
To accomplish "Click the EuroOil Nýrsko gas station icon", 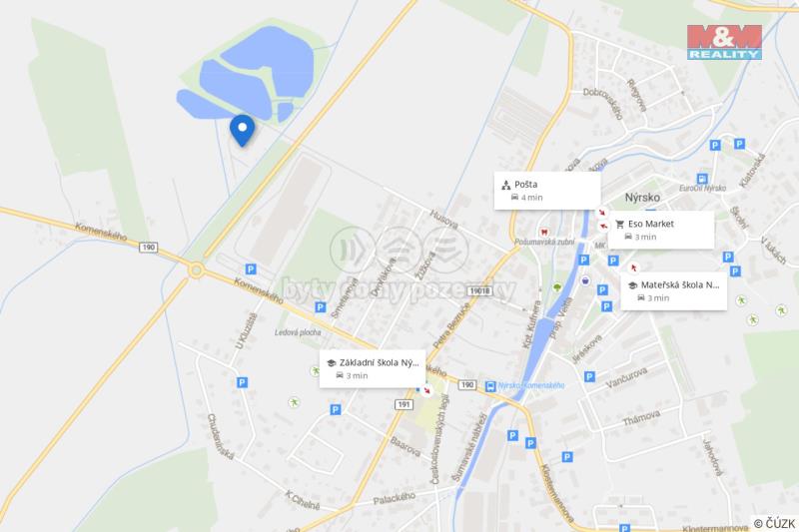I will [x=702, y=179].
